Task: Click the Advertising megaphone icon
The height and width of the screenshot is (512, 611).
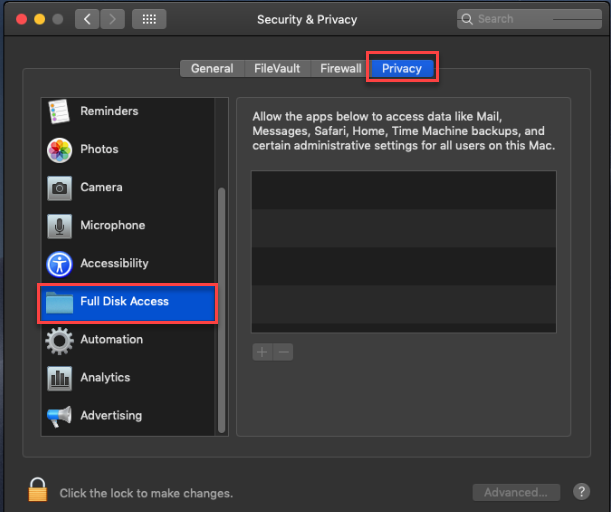Action: tap(59, 417)
